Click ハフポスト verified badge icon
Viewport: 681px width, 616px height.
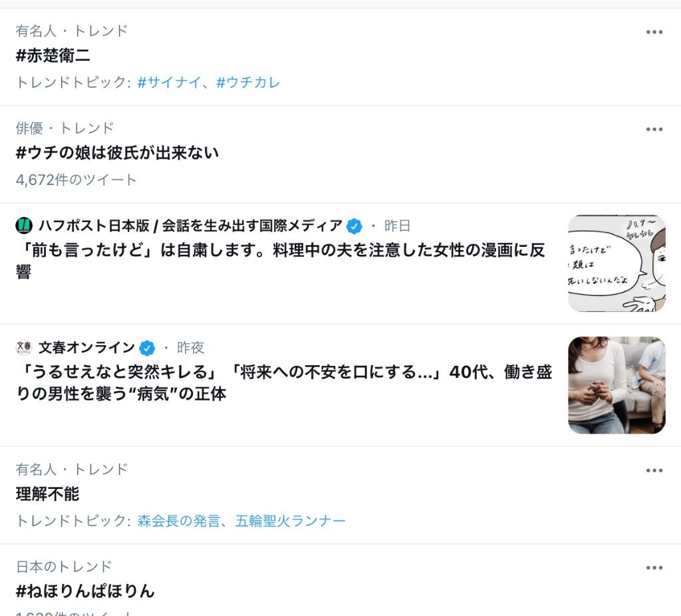click(x=354, y=226)
